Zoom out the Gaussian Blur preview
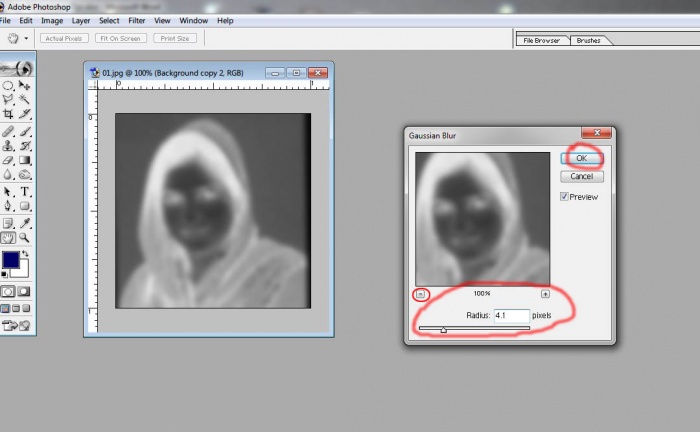Image resolution: width=700 pixels, height=432 pixels. click(x=421, y=294)
